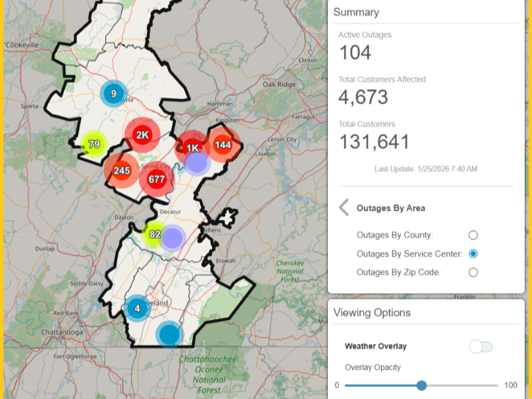Click the Outages By Area heading

[390, 208]
